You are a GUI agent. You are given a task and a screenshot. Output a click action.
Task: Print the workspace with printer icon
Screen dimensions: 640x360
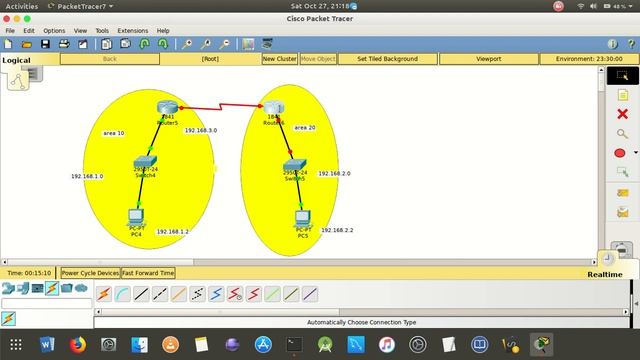[64, 44]
